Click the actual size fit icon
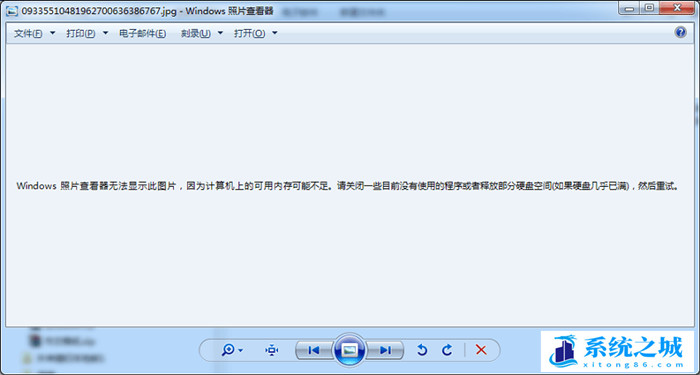The height and width of the screenshot is (375, 700). pos(271,350)
